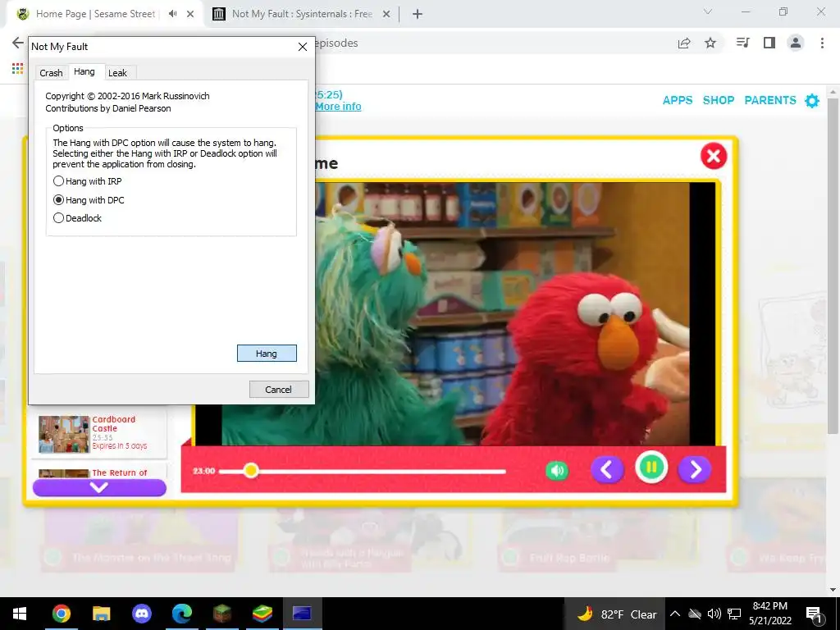Click the Hang button in the dialog

[267, 354]
